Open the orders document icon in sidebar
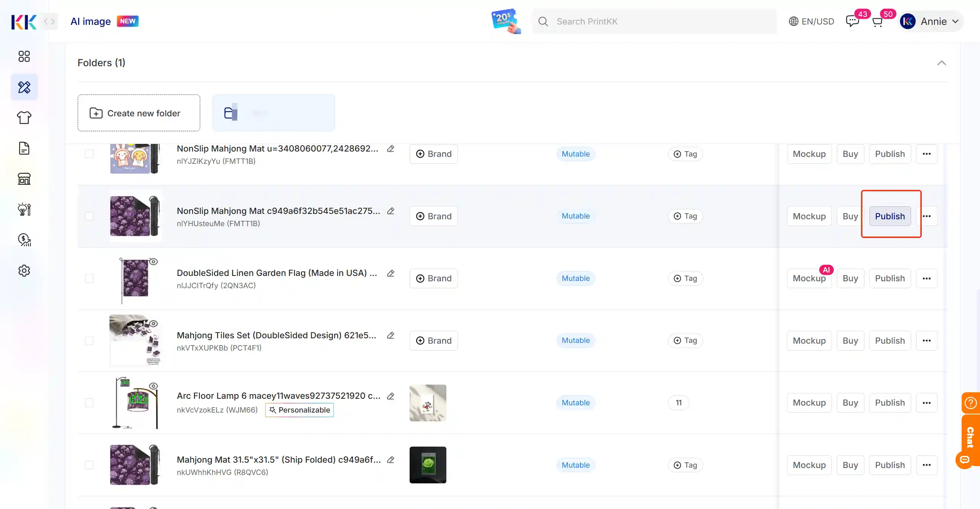The width and height of the screenshot is (980, 509). tap(24, 148)
